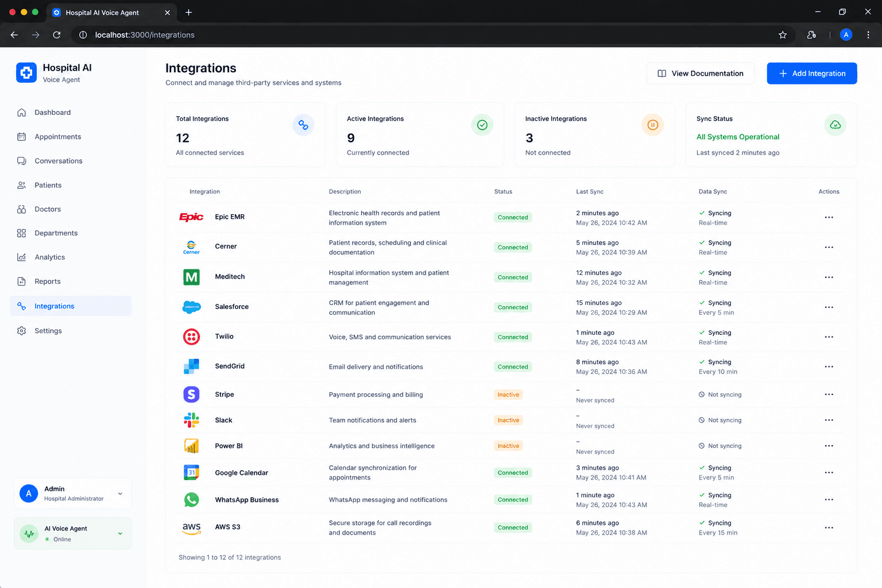The width and height of the screenshot is (882, 588).
Task: Click the red Twilio logo icon
Action: (191, 337)
